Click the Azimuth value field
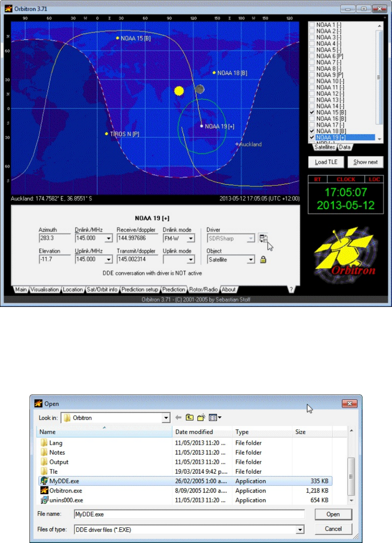 coord(54,238)
